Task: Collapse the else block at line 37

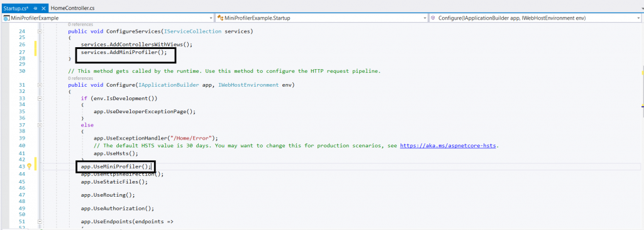Action: coord(40,125)
